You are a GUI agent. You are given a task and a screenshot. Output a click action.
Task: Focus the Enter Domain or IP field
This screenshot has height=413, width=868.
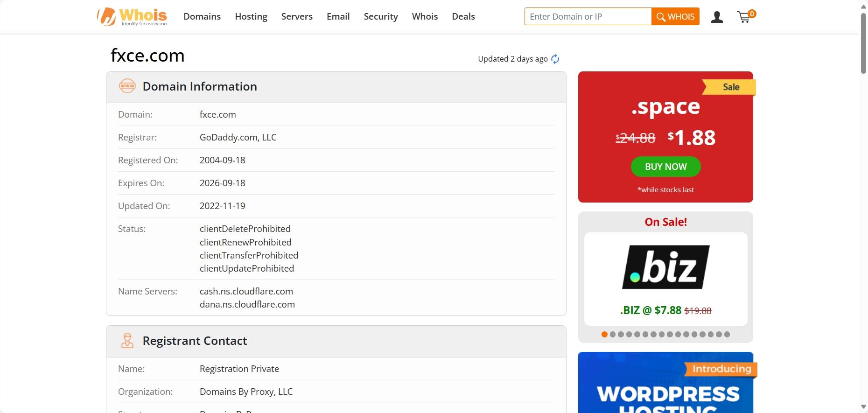pyautogui.click(x=588, y=16)
